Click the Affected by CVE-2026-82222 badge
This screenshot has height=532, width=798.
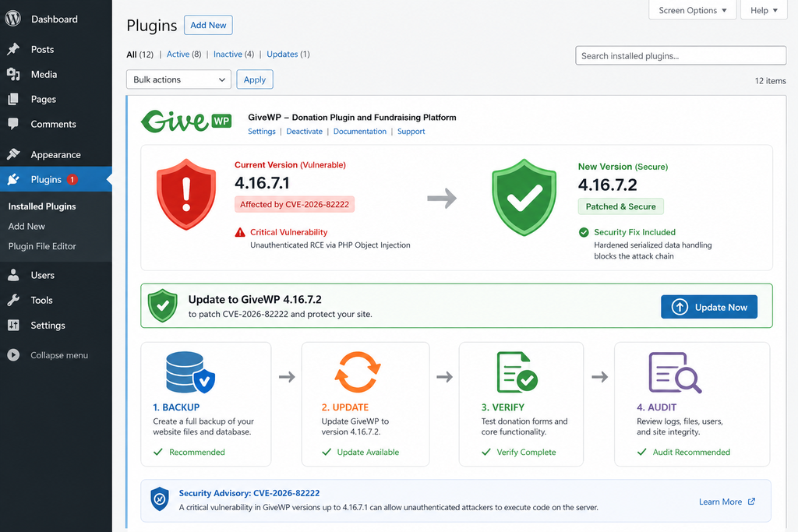(x=294, y=204)
